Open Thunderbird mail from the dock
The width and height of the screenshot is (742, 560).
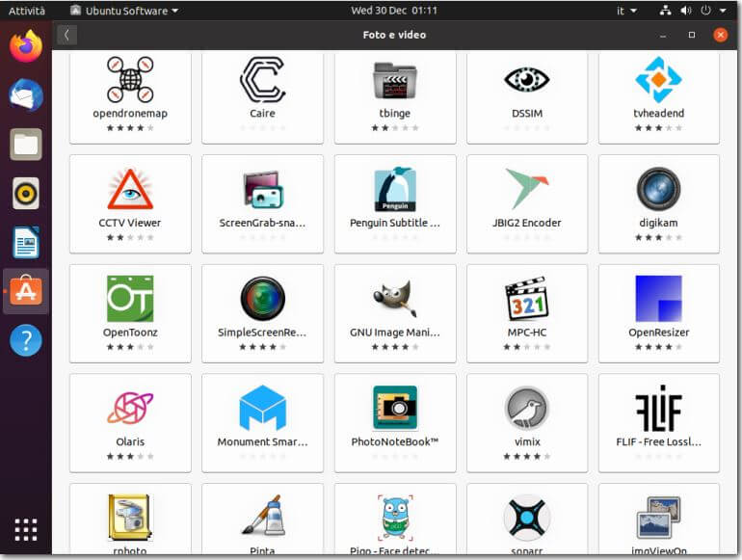click(26, 95)
